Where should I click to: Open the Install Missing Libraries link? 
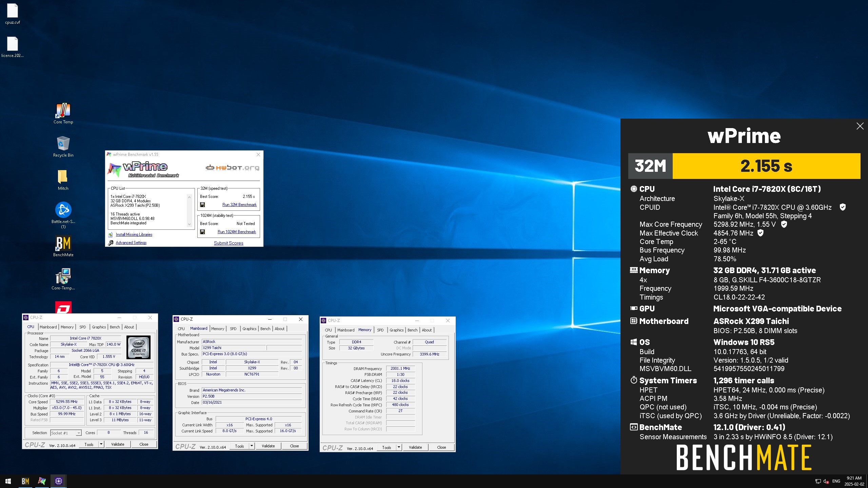pyautogui.click(x=134, y=235)
